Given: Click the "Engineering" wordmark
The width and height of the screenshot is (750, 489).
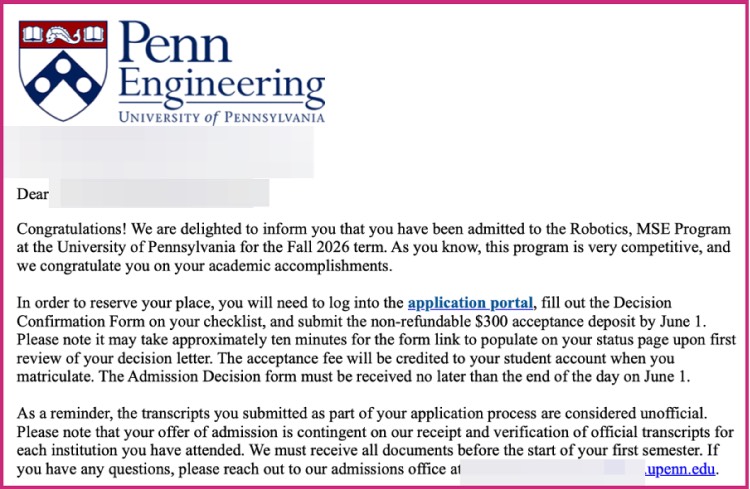Looking at the screenshot, I should 221,87.
